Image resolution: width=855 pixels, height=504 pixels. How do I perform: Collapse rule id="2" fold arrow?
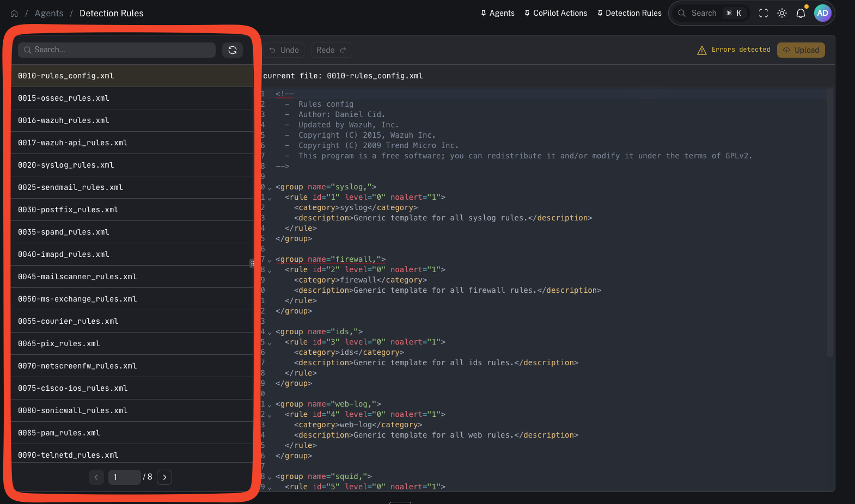click(269, 271)
